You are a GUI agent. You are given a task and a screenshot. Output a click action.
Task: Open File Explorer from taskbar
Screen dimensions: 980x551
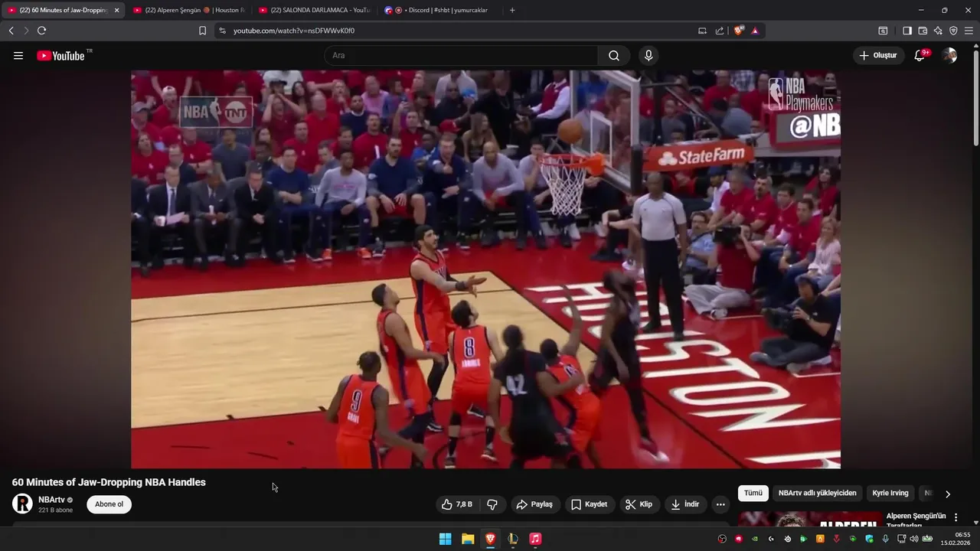tap(468, 539)
